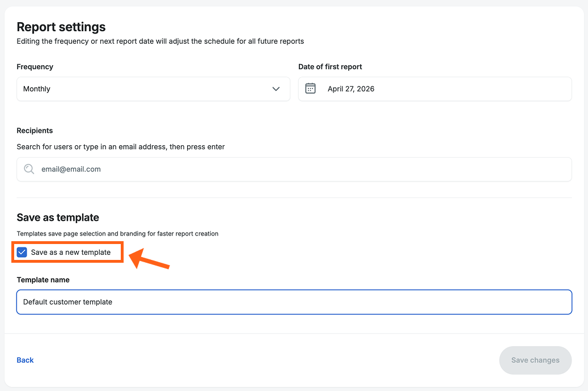The width and height of the screenshot is (588, 391).
Task: Untick the Save as a new template checkbox
Action: [22, 252]
